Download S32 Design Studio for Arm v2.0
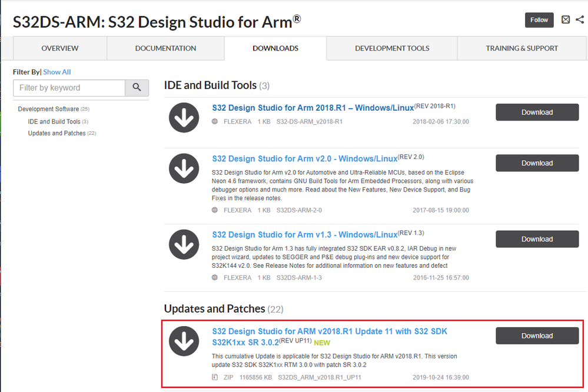 tap(537, 163)
